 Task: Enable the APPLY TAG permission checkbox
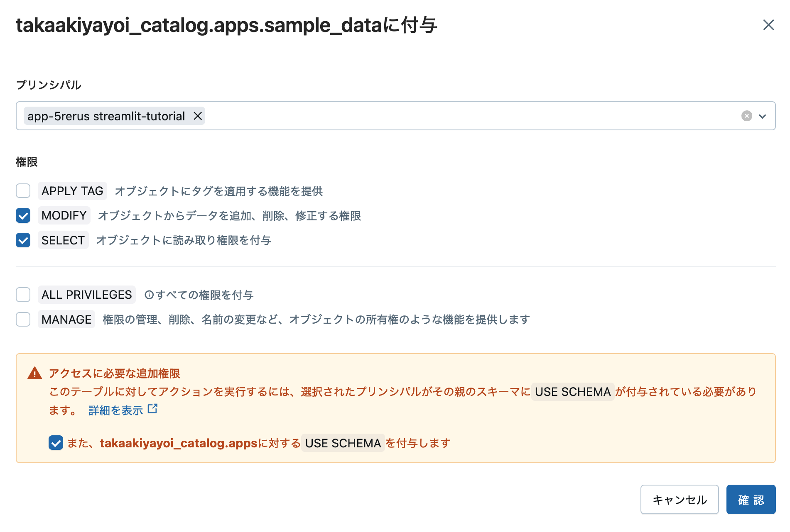coord(23,191)
